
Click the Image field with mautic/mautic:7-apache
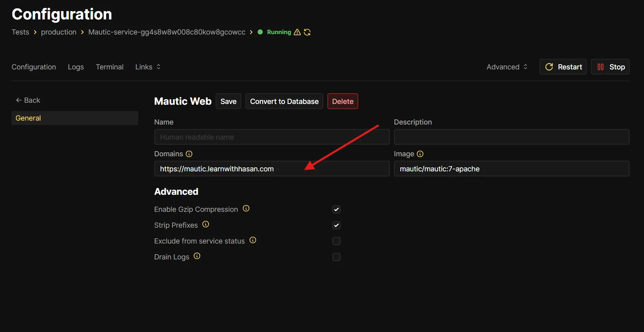click(512, 169)
